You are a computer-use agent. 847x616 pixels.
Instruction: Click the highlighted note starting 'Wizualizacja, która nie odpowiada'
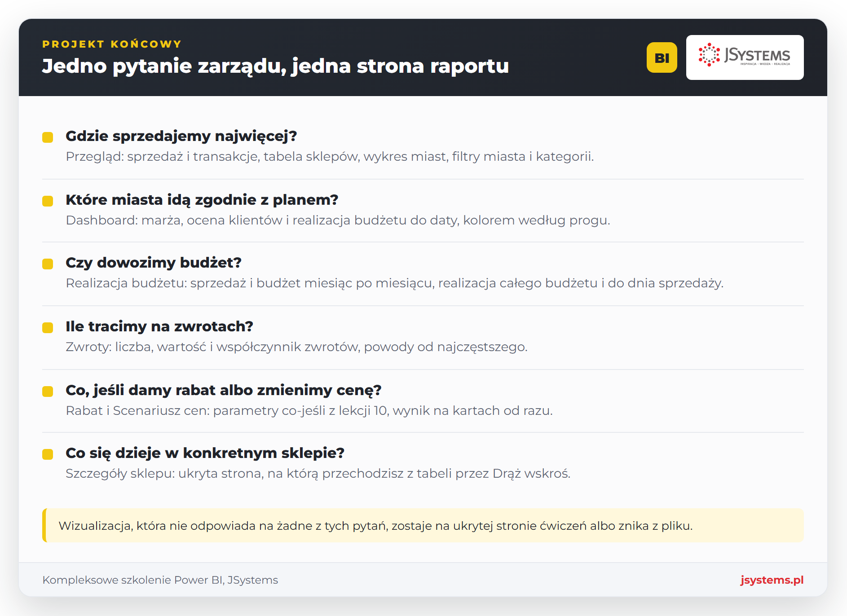tap(423, 525)
